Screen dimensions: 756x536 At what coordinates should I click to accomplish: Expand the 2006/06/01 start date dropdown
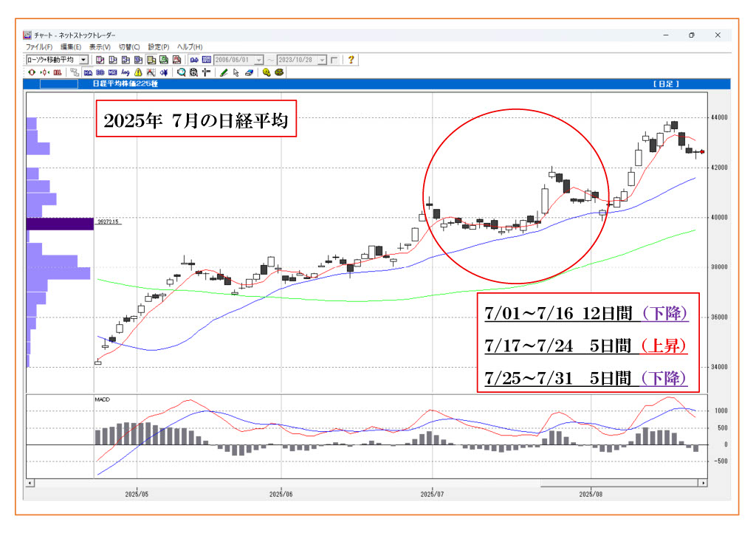pos(259,60)
